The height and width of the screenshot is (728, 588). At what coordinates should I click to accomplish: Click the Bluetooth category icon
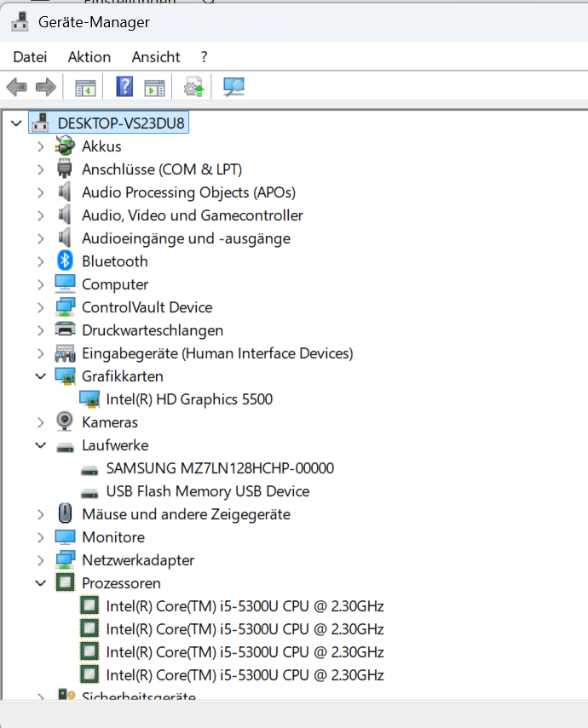[65, 261]
